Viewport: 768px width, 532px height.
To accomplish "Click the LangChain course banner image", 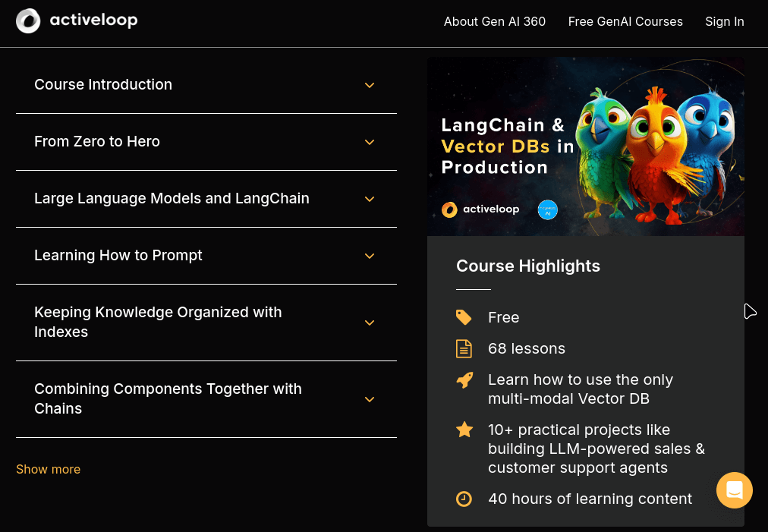I will [x=585, y=146].
